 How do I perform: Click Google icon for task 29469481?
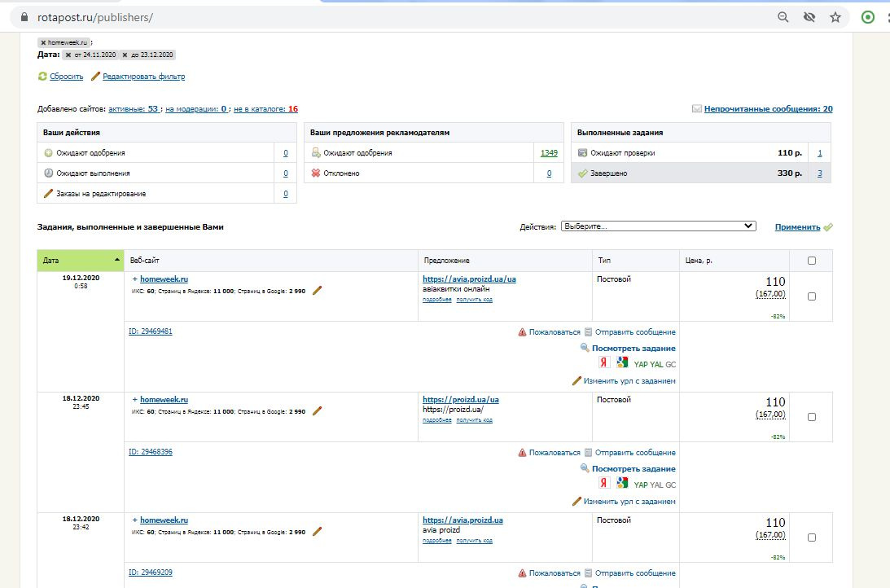(623, 362)
